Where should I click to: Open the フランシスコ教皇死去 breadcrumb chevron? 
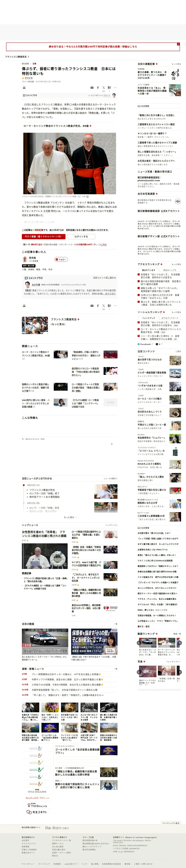click(17, 57)
